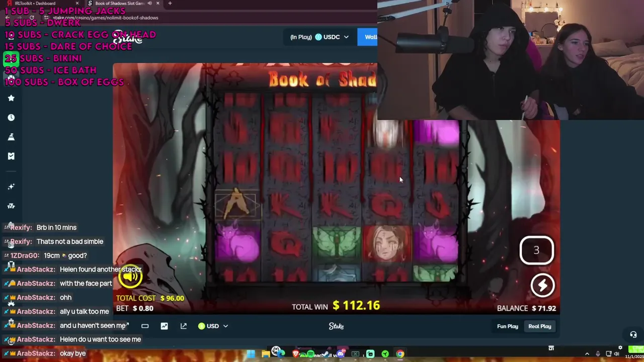Click the sparkle New Releases sidebar icon

point(11,187)
